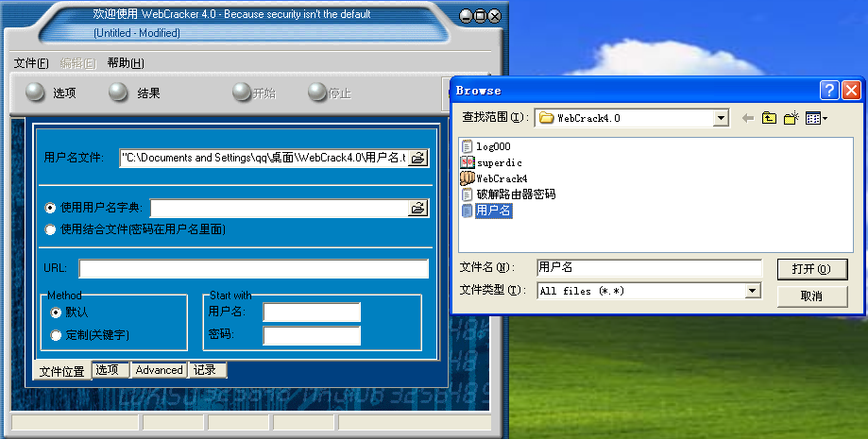Close the Browse dialog

(x=851, y=91)
